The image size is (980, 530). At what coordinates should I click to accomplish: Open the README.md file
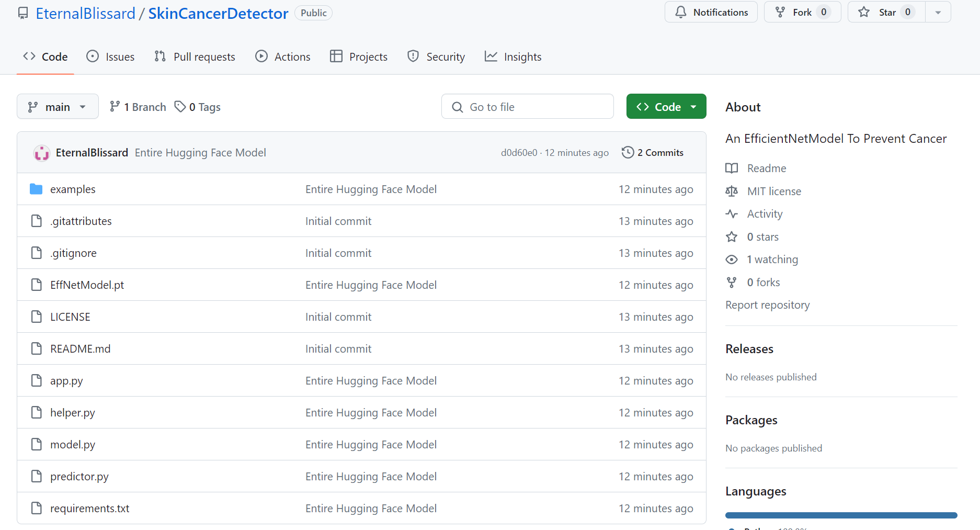pyautogui.click(x=81, y=348)
